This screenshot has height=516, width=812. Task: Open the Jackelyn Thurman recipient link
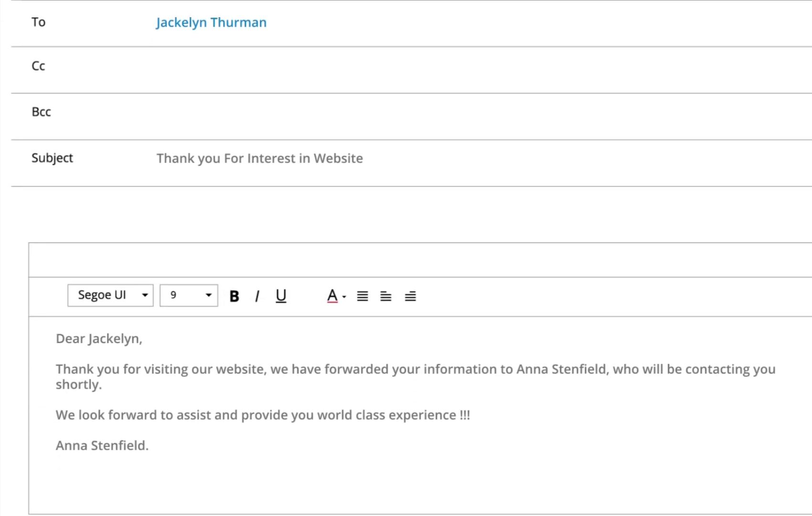(211, 22)
